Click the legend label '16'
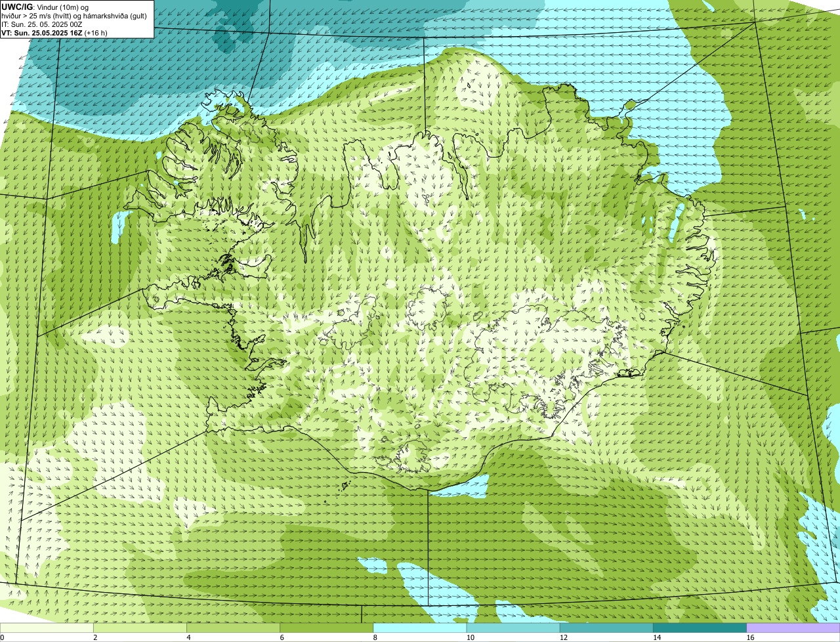Image resolution: width=840 pixels, height=642 pixels. 749,637
